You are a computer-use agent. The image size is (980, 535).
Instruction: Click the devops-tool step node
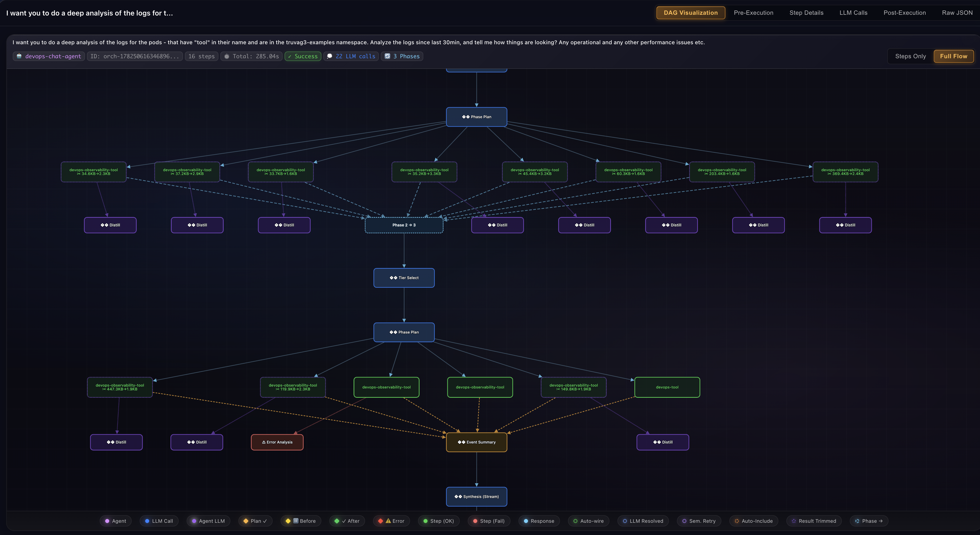tap(667, 387)
